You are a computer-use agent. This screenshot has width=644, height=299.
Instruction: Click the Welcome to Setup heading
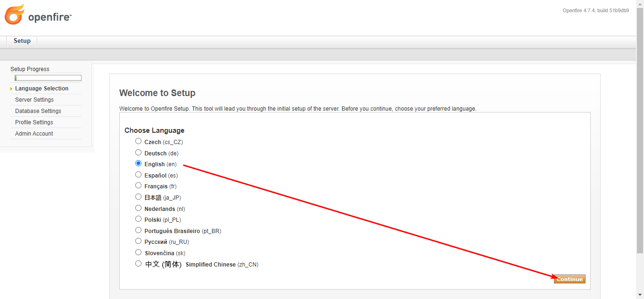pyautogui.click(x=157, y=93)
